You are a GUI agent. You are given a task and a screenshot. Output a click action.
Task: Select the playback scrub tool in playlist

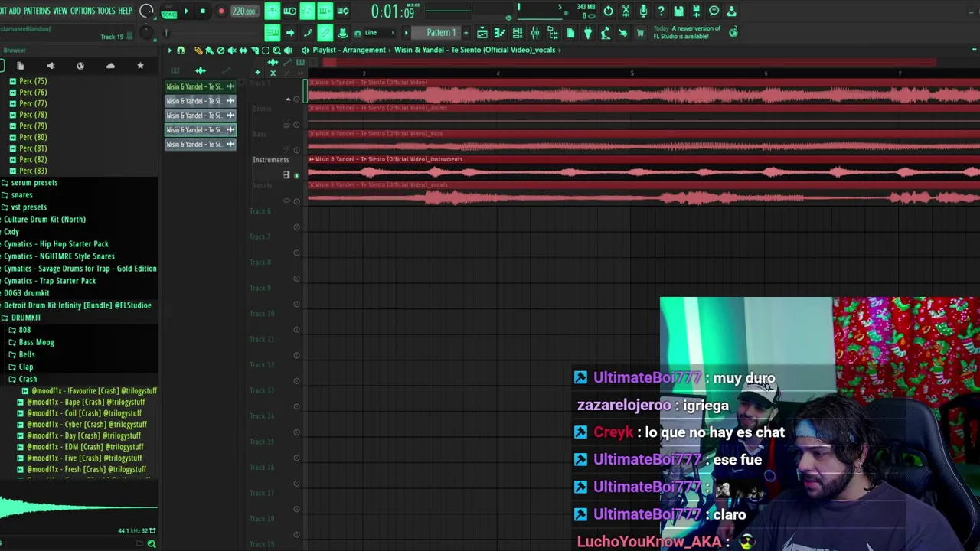click(288, 50)
